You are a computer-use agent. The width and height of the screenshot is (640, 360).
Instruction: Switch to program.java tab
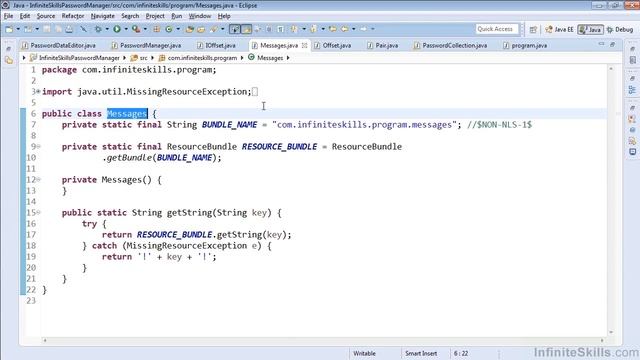pos(525,45)
